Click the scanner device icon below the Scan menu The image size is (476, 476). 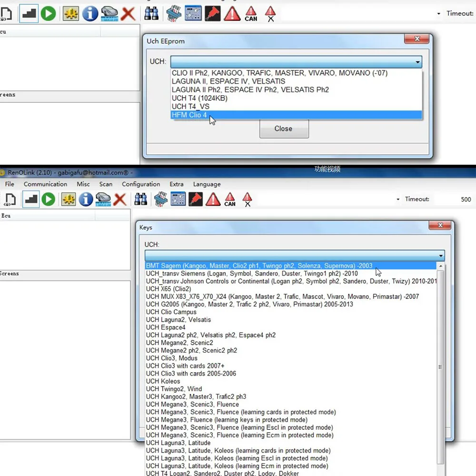tap(103, 199)
